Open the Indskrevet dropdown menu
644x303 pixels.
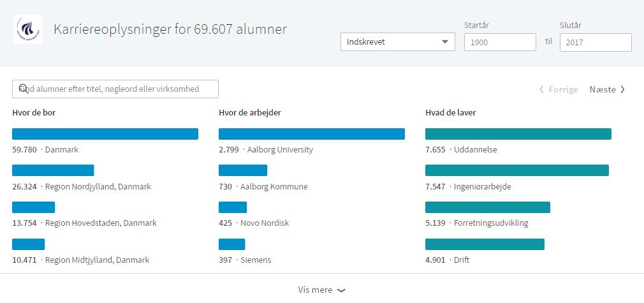(x=398, y=42)
